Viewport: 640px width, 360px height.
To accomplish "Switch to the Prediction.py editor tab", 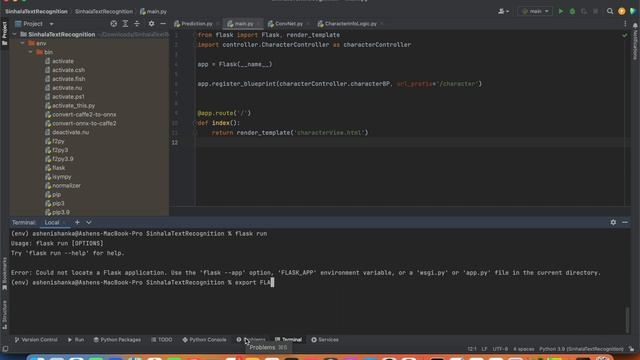I will [194, 24].
